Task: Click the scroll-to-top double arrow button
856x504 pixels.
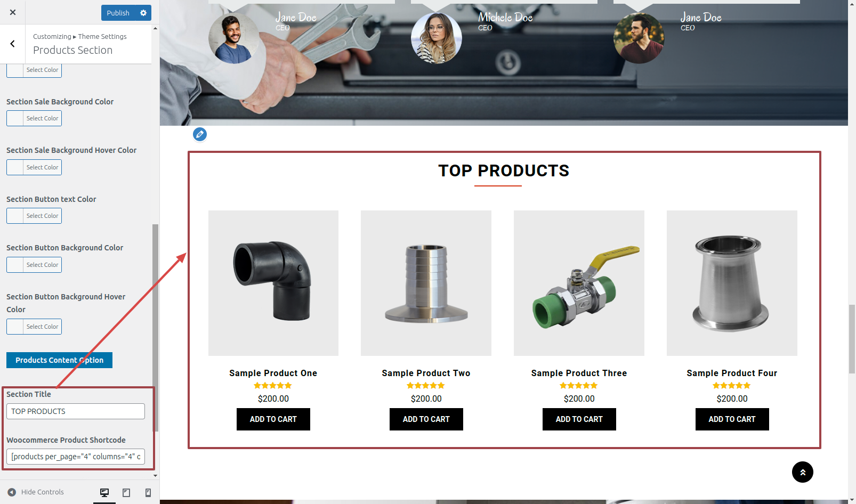Action: pos(802,472)
